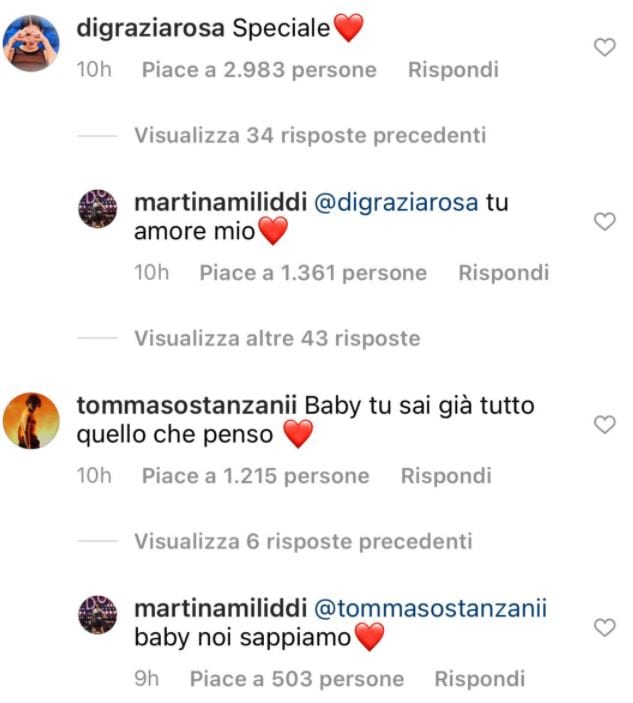Screen dimensions: 633x703
Task: View 'Piace a 2.983 persone' likes list
Action: pyautogui.click(x=259, y=69)
